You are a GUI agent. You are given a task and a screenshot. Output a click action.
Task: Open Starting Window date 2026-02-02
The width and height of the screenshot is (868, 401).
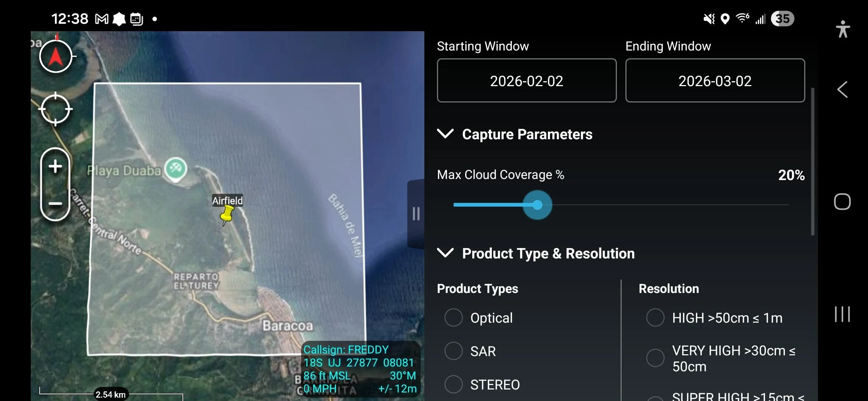(x=527, y=80)
